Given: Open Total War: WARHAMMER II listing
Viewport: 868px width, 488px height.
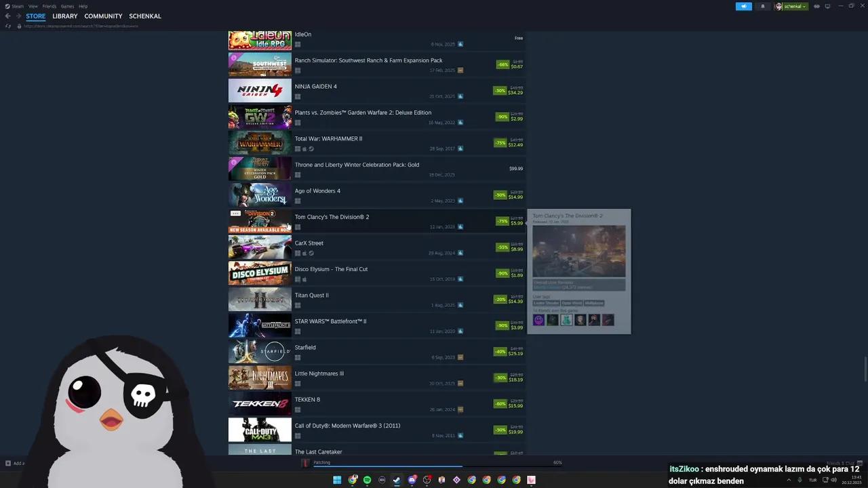Looking at the screenshot, I should 376,143.
